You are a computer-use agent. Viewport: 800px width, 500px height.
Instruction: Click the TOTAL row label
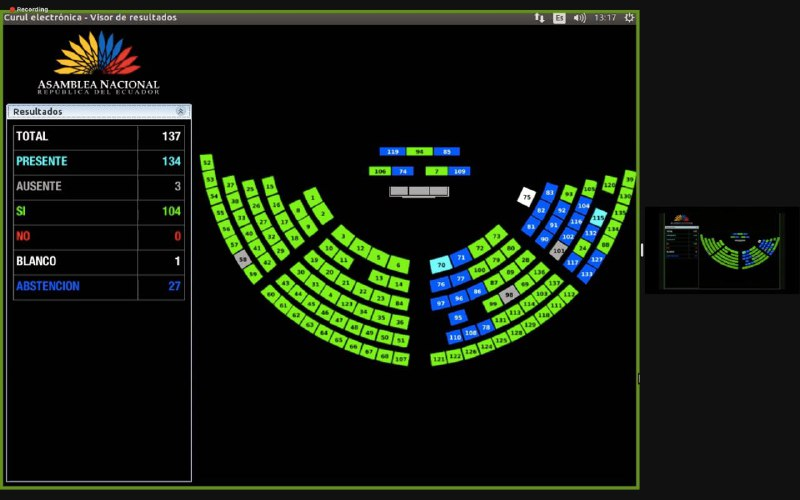pyautogui.click(x=32, y=136)
